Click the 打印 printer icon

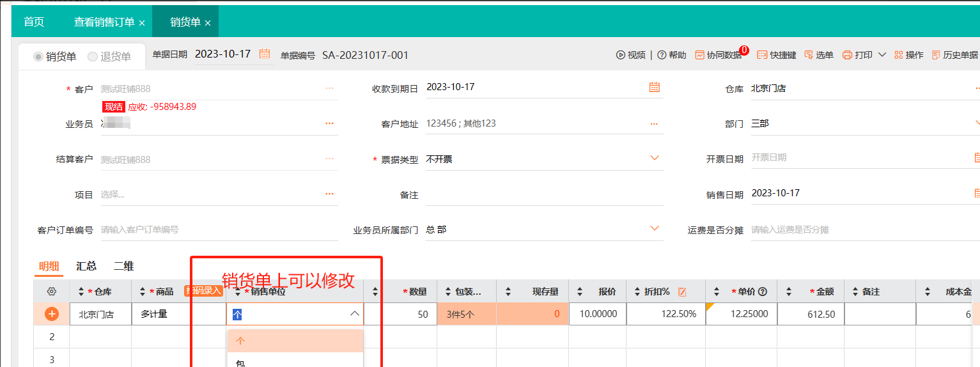click(x=848, y=55)
